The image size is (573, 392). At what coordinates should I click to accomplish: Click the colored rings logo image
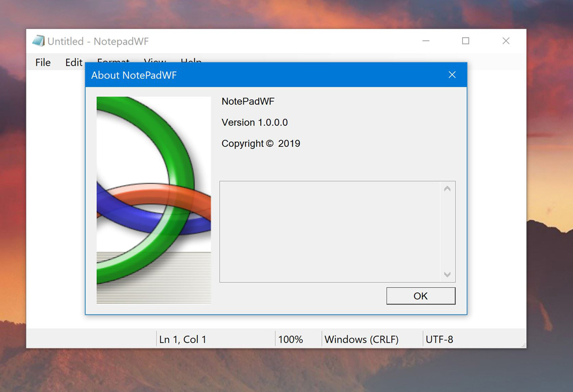(154, 200)
